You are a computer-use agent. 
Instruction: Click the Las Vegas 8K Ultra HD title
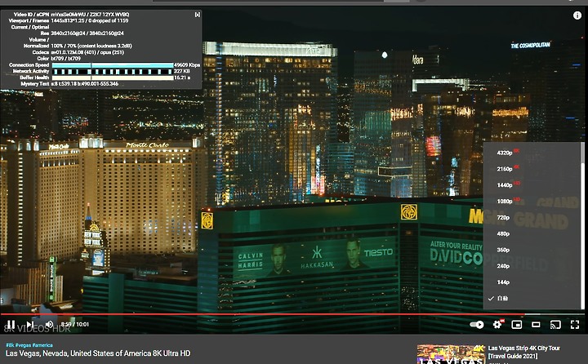[98, 353]
